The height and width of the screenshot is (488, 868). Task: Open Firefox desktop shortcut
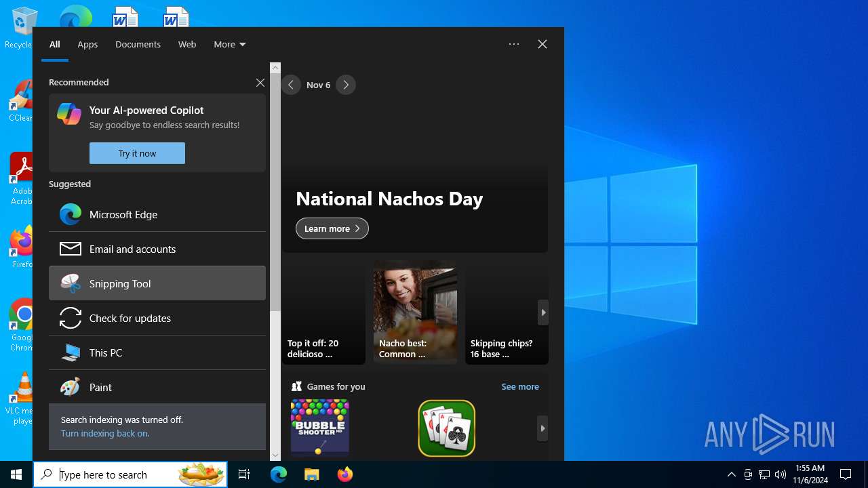(x=22, y=247)
